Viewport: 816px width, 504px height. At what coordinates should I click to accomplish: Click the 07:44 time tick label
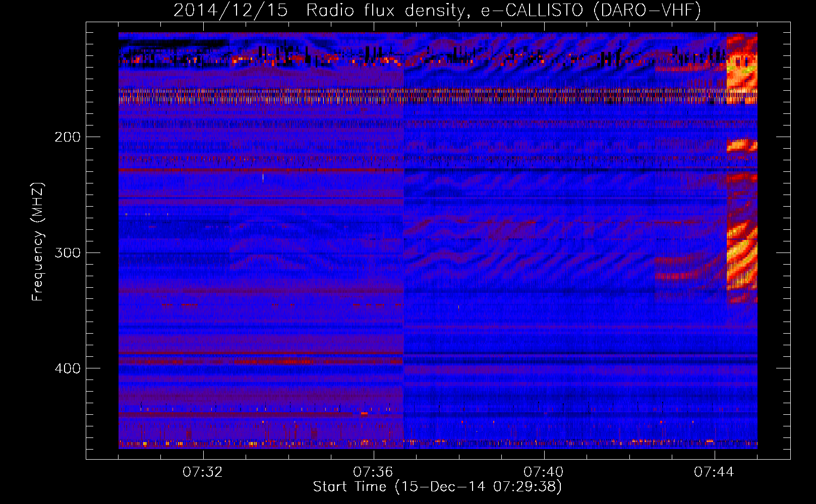pos(714,472)
